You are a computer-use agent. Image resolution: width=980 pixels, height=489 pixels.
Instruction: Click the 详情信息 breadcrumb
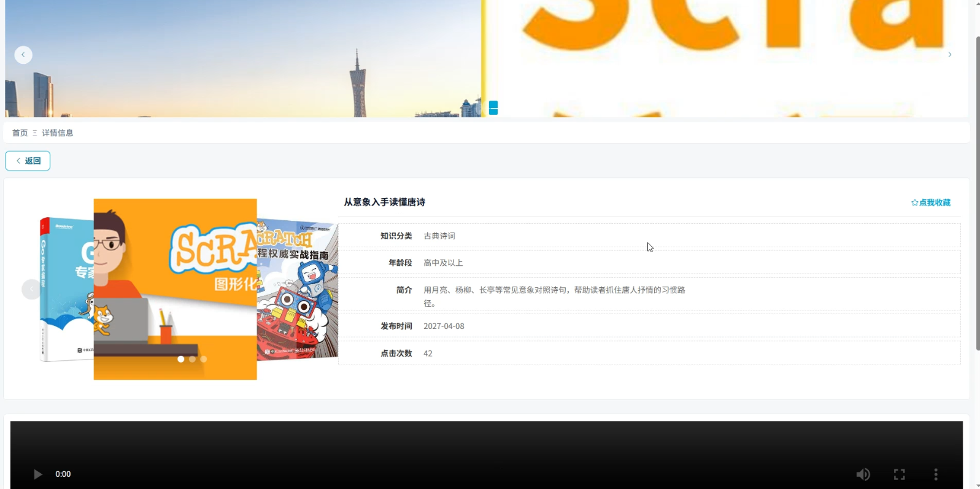(x=58, y=133)
